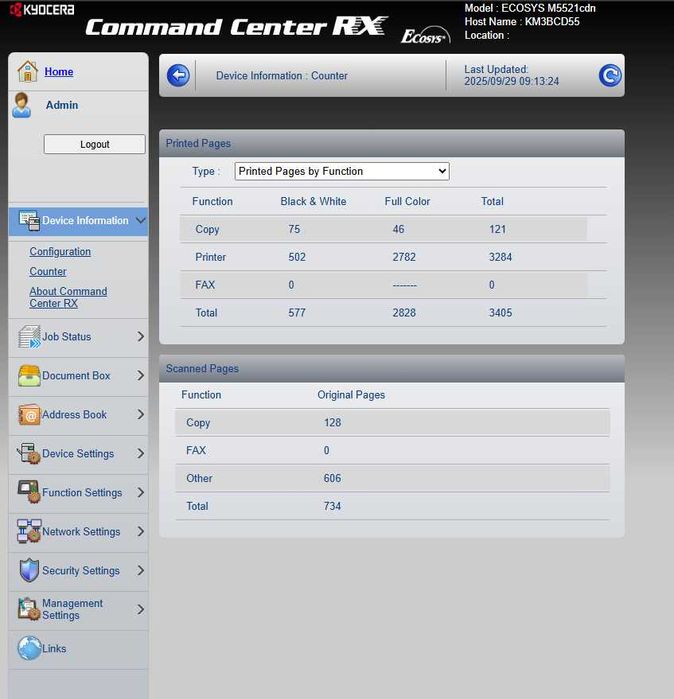Open the Network Settings menu label
This screenshot has height=699, width=674.
pos(81,532)
